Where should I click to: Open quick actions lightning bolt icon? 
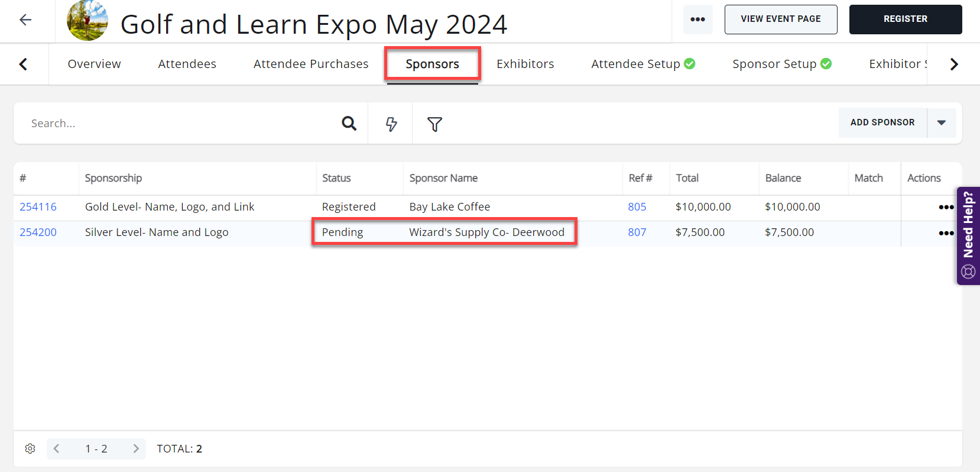point(391,124)
